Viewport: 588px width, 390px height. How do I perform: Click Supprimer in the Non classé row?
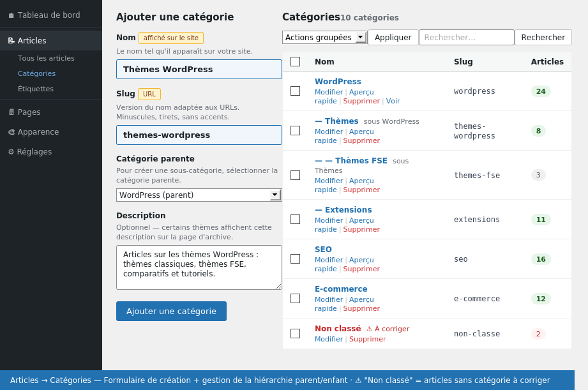click(x=368, y=339)
